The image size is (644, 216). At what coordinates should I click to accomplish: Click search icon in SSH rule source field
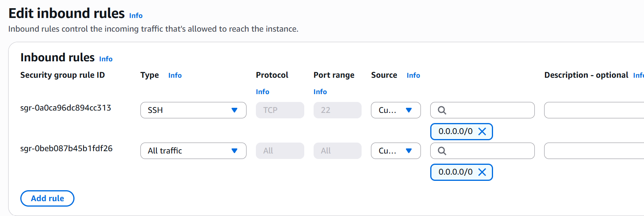(x=442, y=110)
